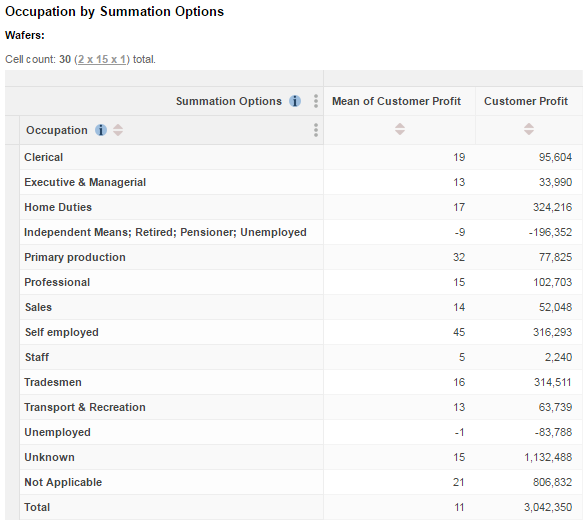Sort by Occupation using arrow icon
The height and width of the screenshot is (523, 586).
point(118,130)
